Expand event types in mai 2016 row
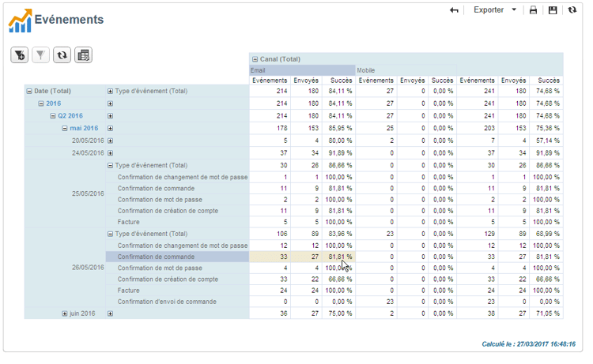 (110, 129)
